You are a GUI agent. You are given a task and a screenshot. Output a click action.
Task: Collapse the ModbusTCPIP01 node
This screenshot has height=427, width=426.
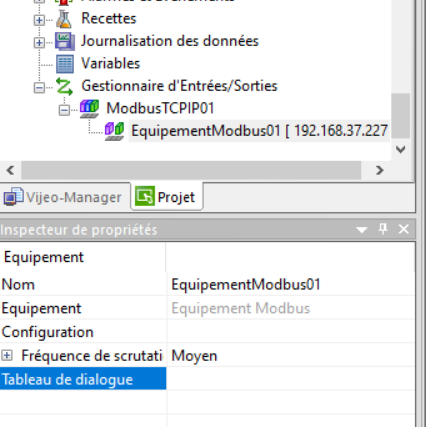point(64,110)
